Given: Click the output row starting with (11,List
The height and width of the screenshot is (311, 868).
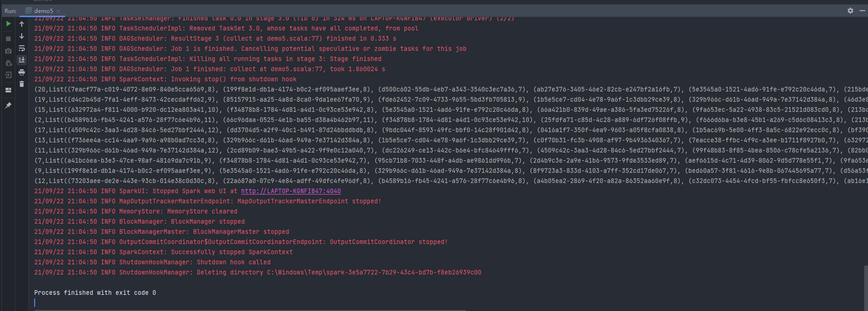Looking at the screenshot, I should tap(451, 150).
